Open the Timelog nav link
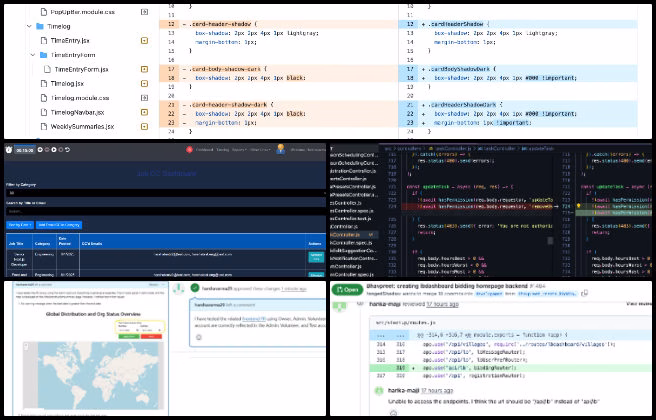 tap(223, 150)
